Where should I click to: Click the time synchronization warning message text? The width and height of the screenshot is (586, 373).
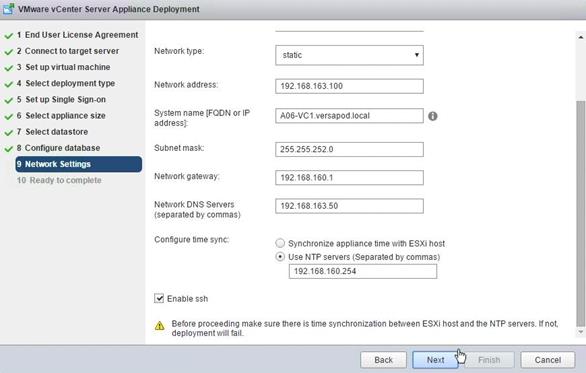(x=365, y=328)
